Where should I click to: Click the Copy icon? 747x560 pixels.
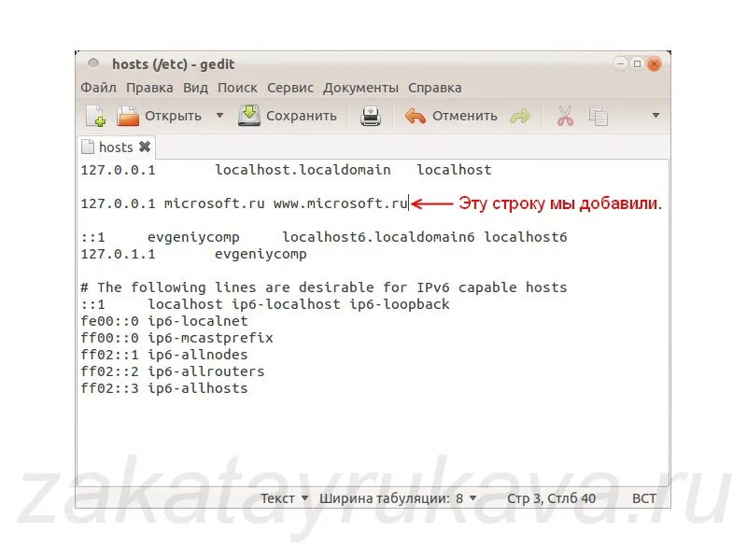[599, 116]
